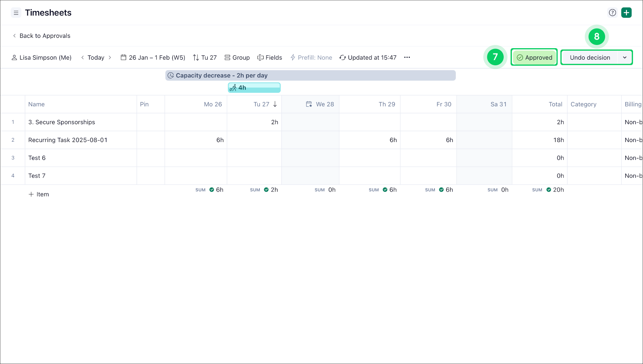Go to next week arrow
The width and height of the screenshot is (643, 364).
click(x=110, y=57)
